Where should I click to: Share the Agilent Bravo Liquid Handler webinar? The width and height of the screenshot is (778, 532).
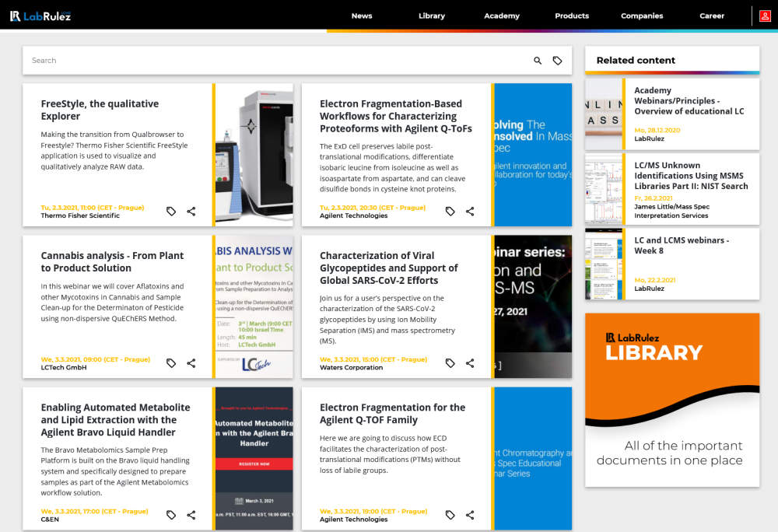(191, 515)
